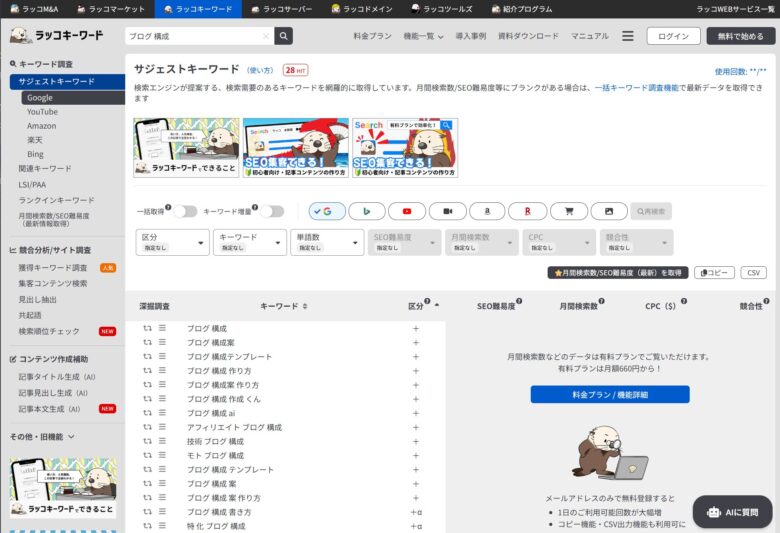Click plus icon in ブログ 構成 作成 くん row

[416, 399]
